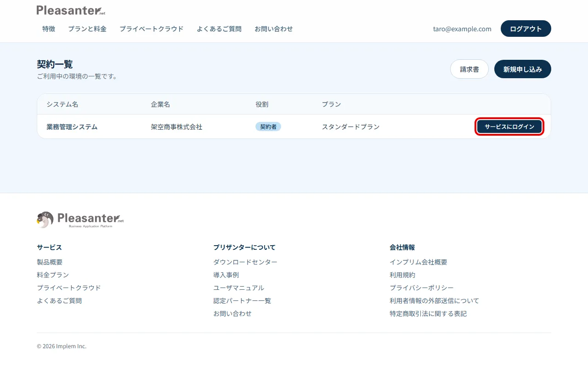Image resolution: width=588 pixels, height=368 pixels.
Task: Open 利用規約 link
Action: click(402, 275)
